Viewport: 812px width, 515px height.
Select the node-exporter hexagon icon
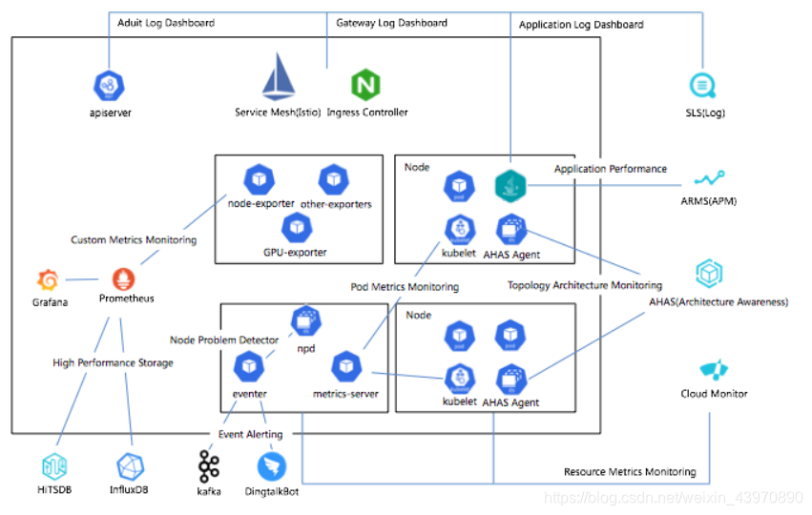(x=259, y=179)
